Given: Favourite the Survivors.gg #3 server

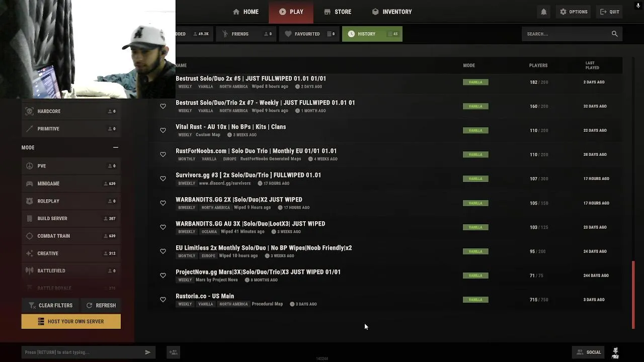Looking at the screenshot, I should pyautogui.click(x=163, y=178).
